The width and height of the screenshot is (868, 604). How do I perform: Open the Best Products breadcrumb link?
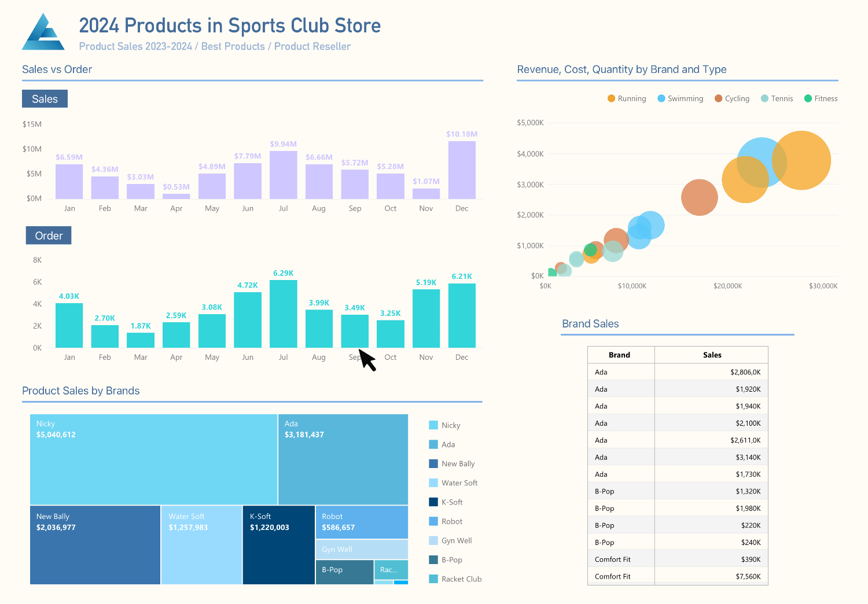click(233, 46)
